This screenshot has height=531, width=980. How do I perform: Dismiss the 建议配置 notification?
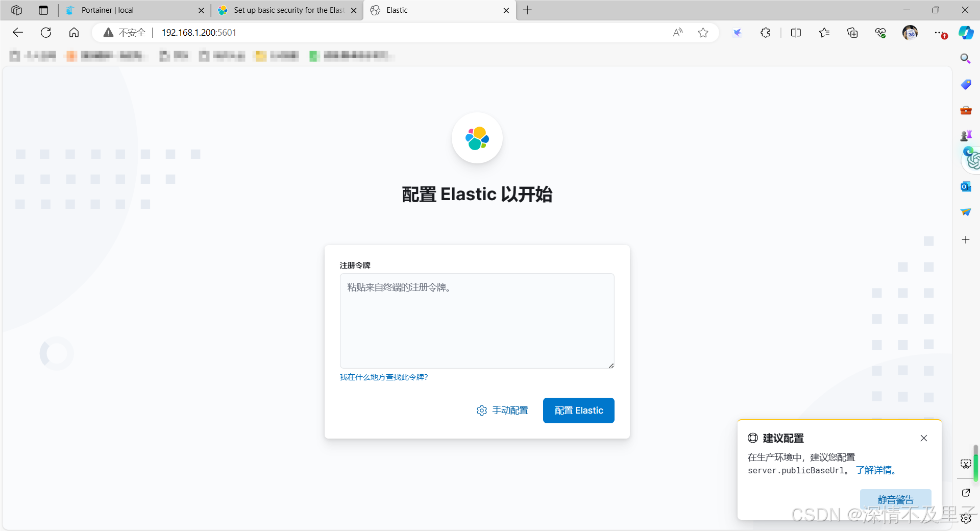pyautogui.click(x=924, y=438)
